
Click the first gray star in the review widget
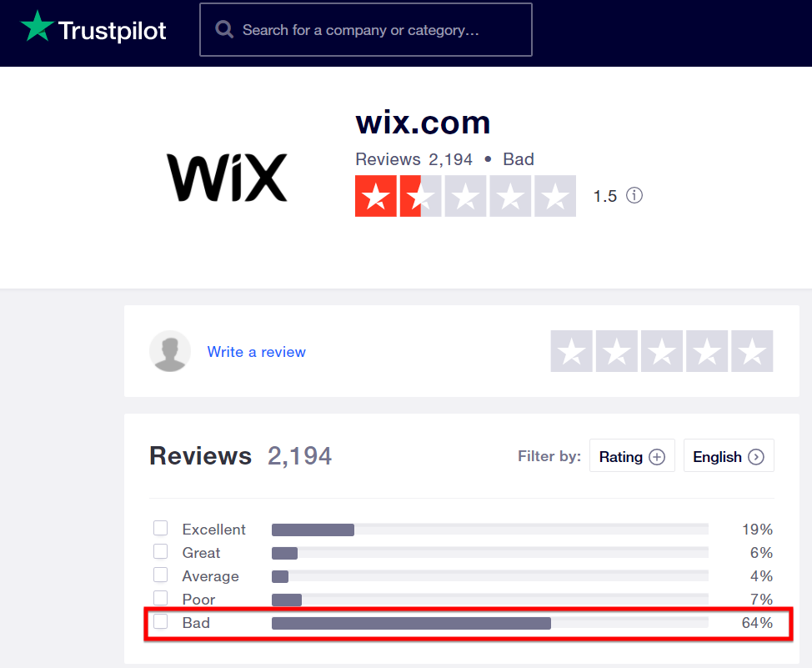point(571,351)
